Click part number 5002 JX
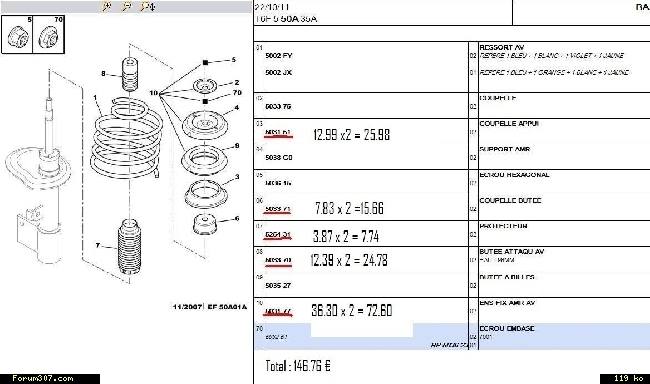650x384 pixels. pyautogui.click(x=279, y=72)
